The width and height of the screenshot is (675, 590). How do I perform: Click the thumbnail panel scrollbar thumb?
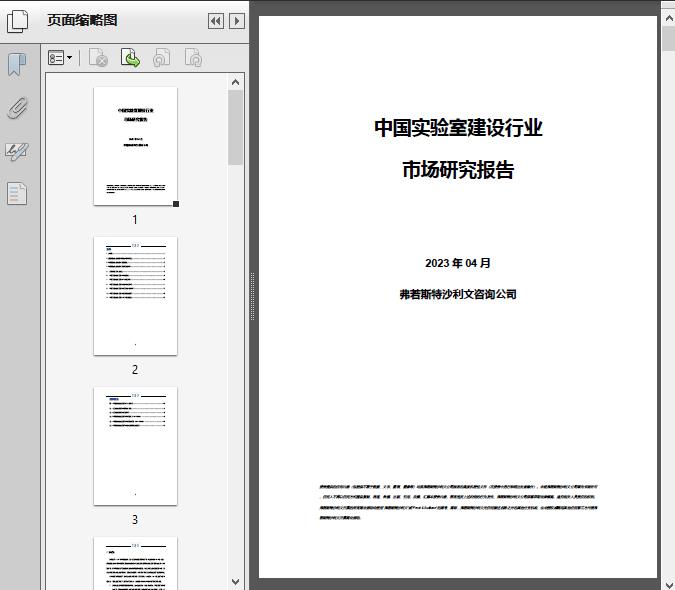[x=235, y=127]
